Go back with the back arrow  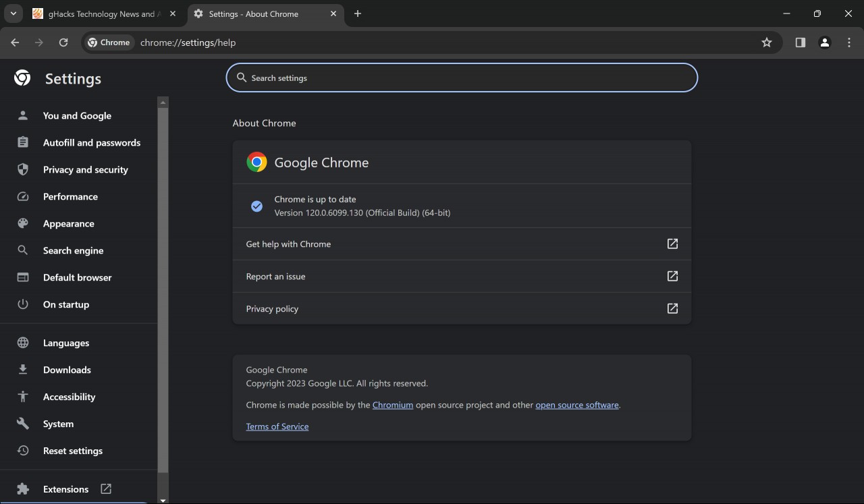[15, 43]
